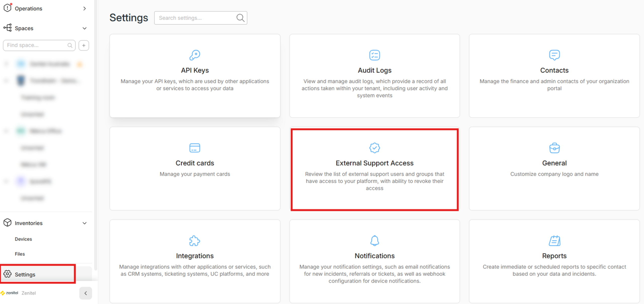This screenshot has width=644, height=304.
Task: Click the Audit Logs checklist icon
Action: coord(375,55)
